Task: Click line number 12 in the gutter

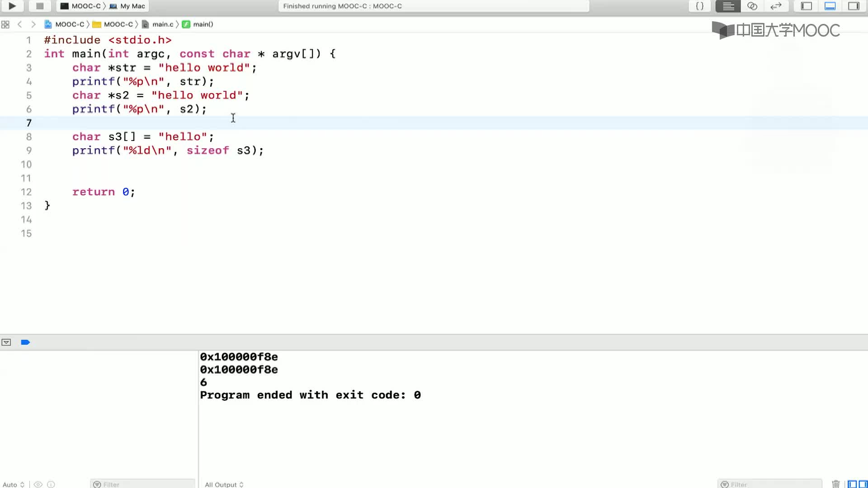Action: 26,192
